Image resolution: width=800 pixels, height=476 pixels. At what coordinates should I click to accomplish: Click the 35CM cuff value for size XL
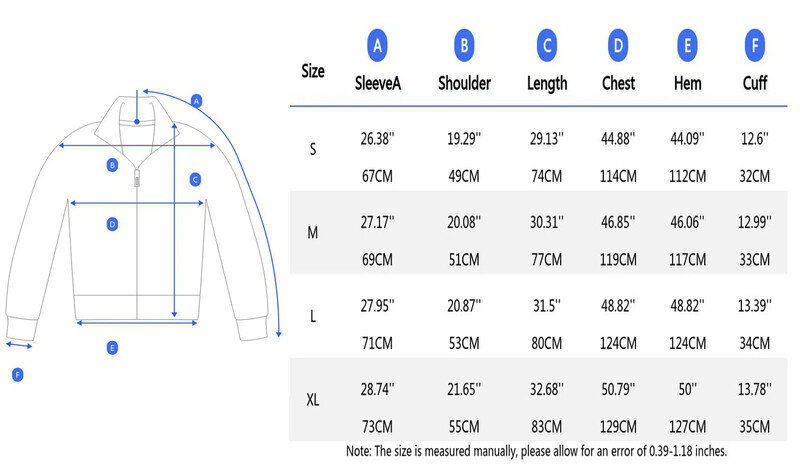pyautogui.click(x=754, y=427)
